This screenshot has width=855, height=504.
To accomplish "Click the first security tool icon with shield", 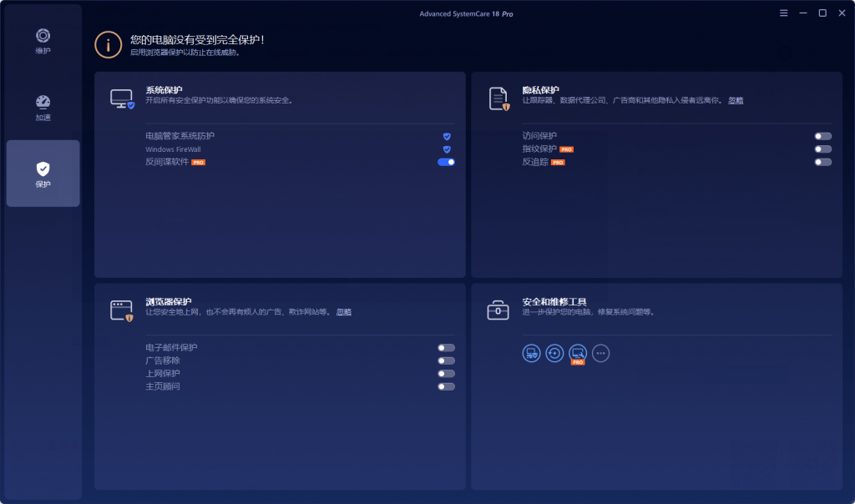I will pos(531,353).
